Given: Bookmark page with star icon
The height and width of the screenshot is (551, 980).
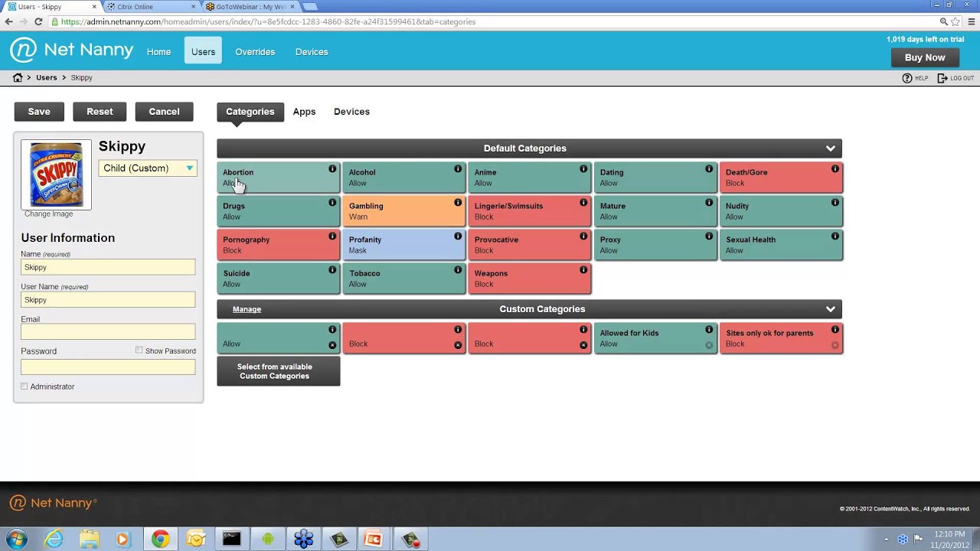Looking at the screenshot, I should [x=955, y=21].
